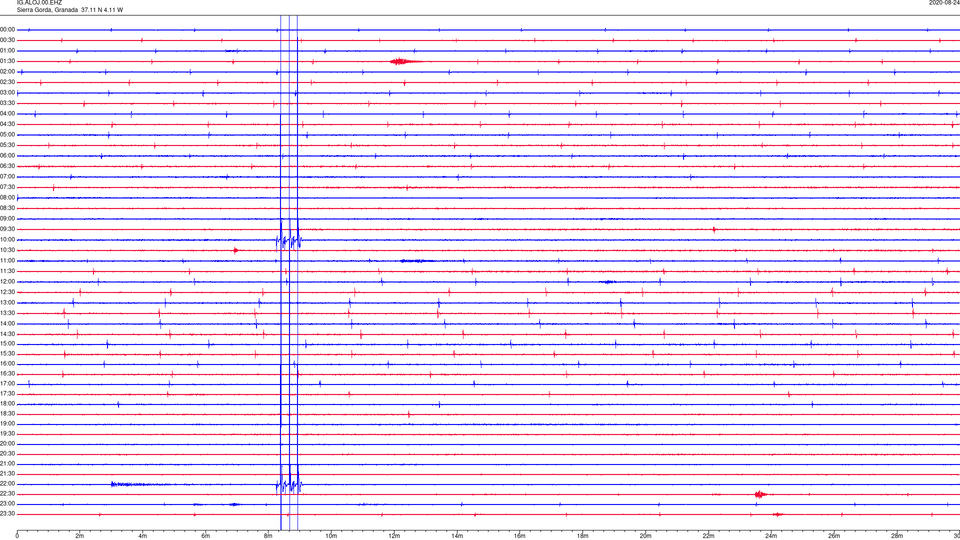Screen dimensions: 960x540
Task: Click the 26m tick label on time axis
Action: (x=834, y=536)
